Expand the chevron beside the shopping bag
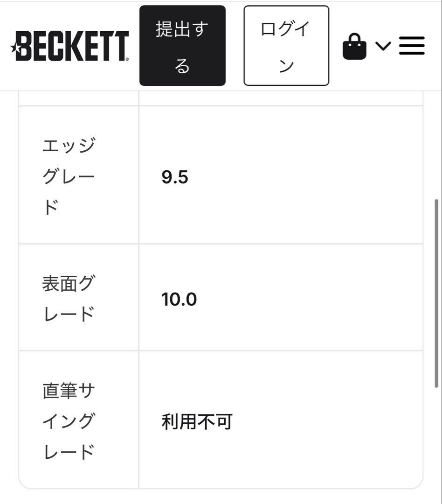 click(383, 46)
